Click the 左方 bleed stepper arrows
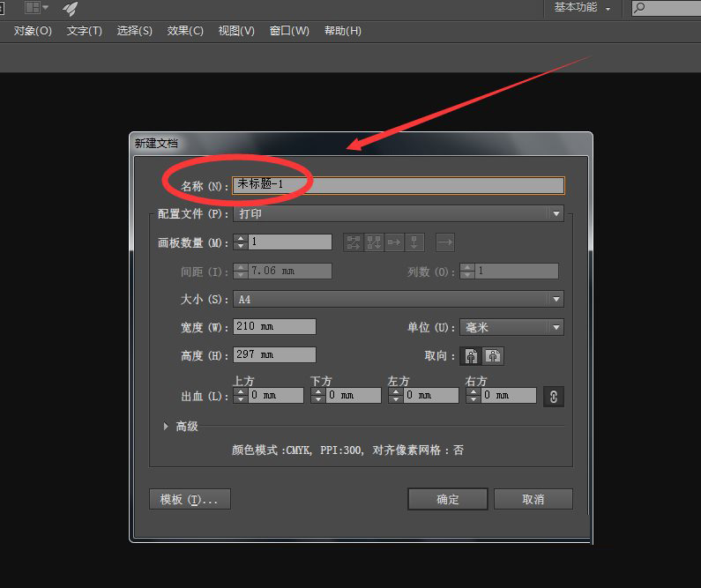Screen dimensions: 701x588 point(396,395)
